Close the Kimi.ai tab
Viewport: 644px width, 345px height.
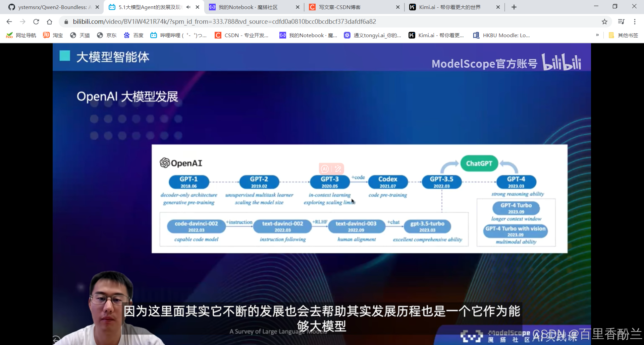point(498,7)
